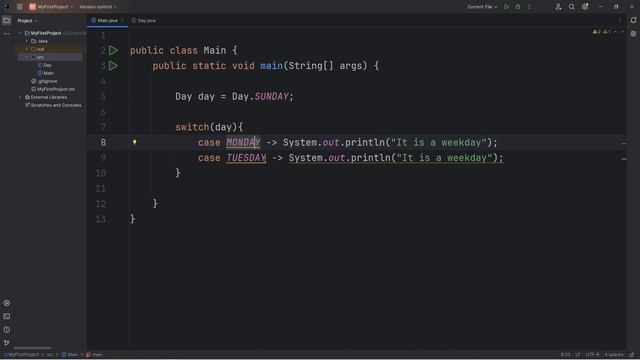The height and width of the screenshot is (360, 640).
Task: Run the Main class from the gutter arrow on line 2
Action: coord(113,50)
